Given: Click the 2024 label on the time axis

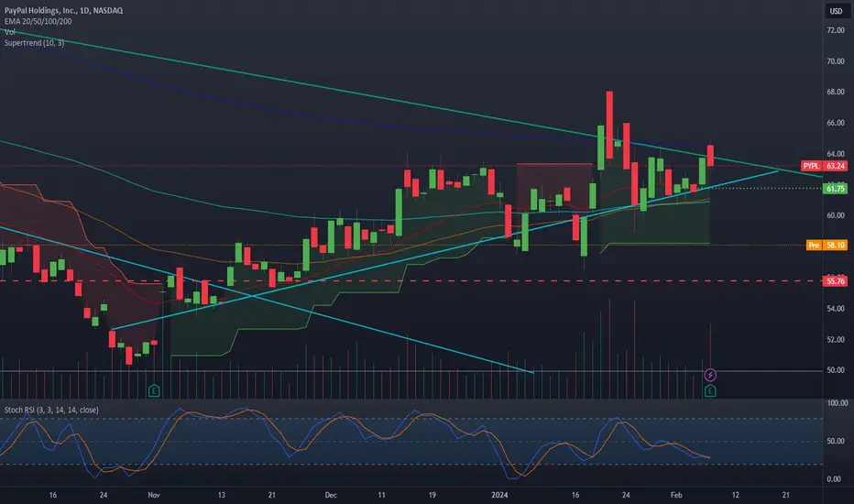Looking at the screenshot, I should tap(499, 495).
